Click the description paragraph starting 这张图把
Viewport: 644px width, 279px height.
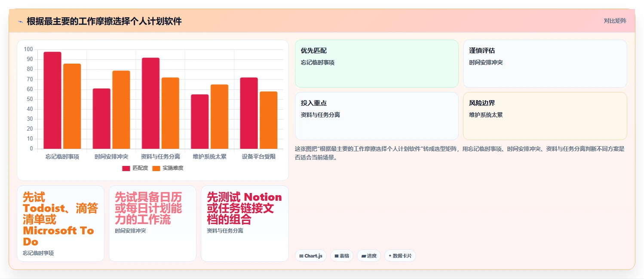click(460, 153)
